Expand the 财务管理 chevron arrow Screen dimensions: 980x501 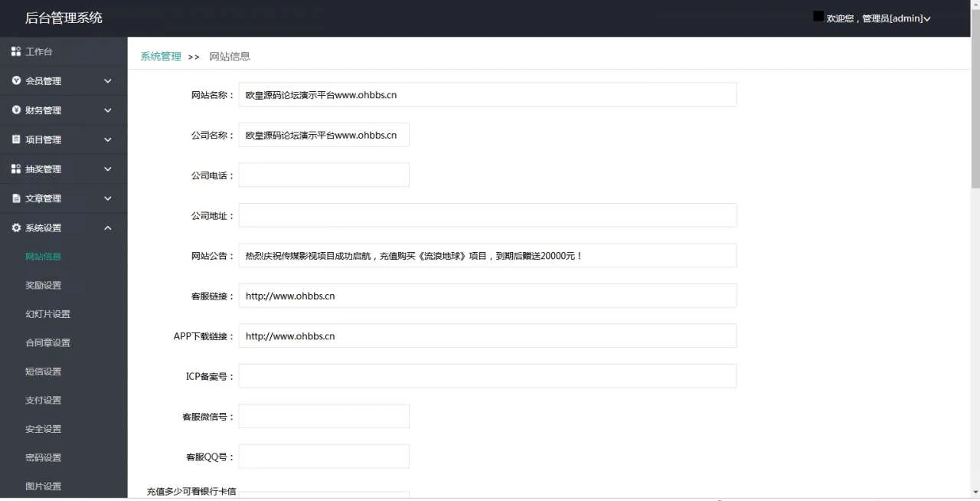(108, 110)
